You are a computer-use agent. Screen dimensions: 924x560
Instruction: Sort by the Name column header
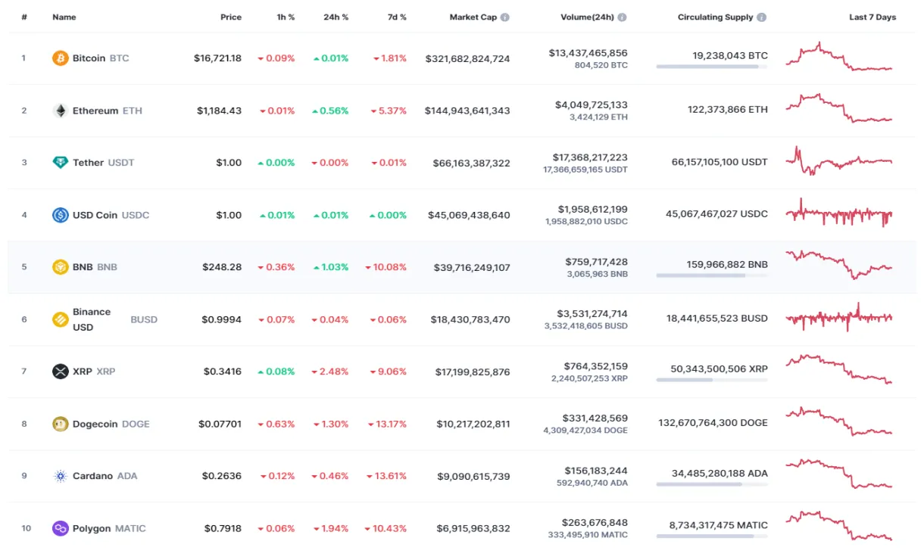(64, 17)
